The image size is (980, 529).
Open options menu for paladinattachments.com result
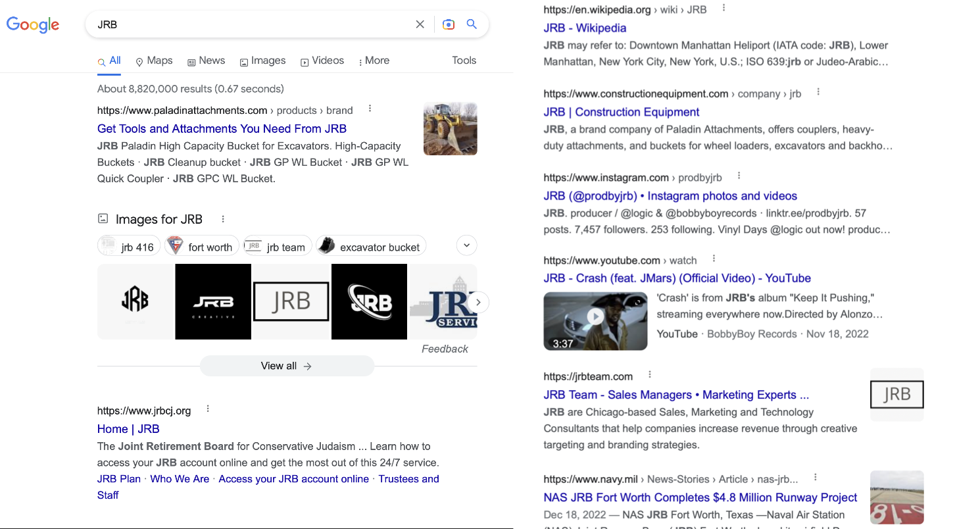pos(370,109)
